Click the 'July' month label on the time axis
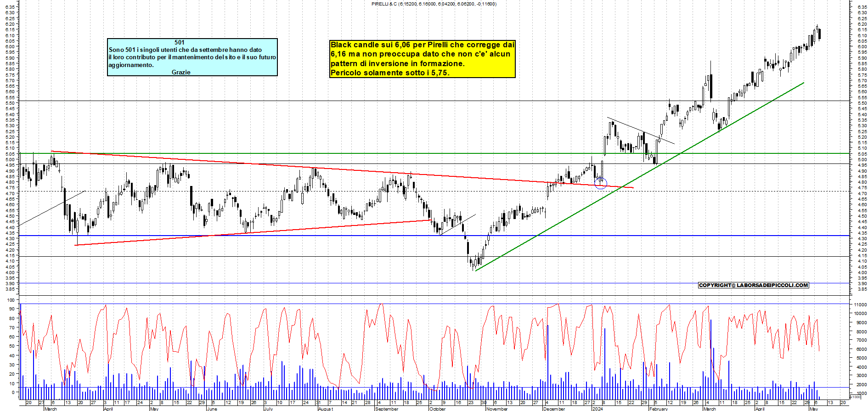Viewport: 868px width, 411px height. (x=269, y=409)
